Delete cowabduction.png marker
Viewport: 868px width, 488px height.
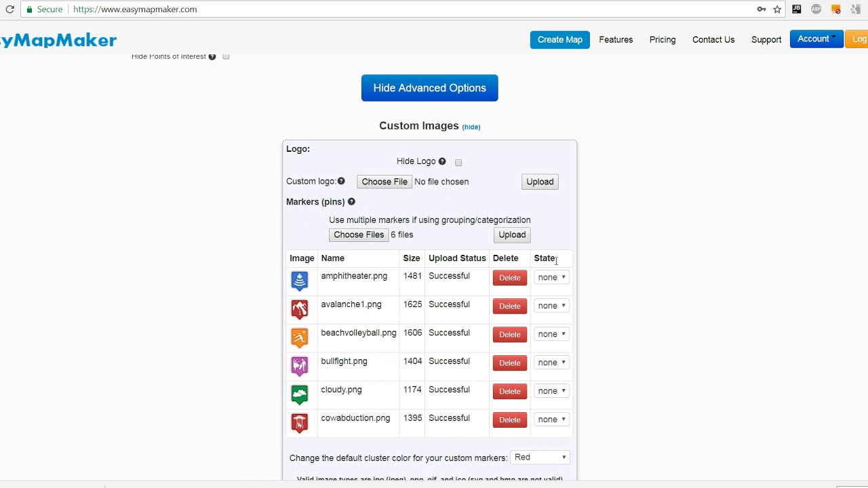(510, 420)
